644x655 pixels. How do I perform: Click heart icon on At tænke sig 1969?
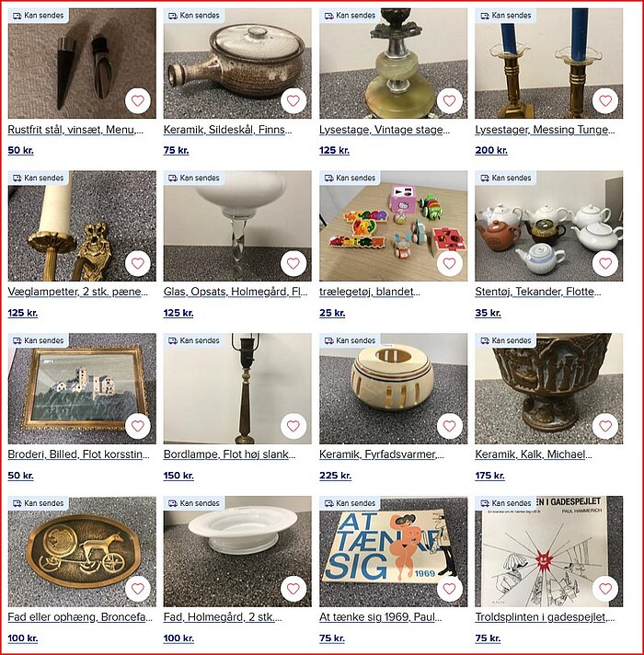pyautogui.click(x=449, y=588)
